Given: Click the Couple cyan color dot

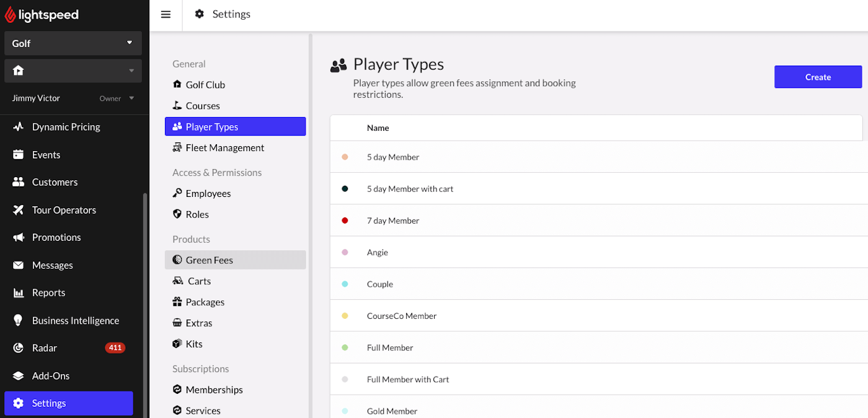Looking at the screenshot, I should [345, 284].
